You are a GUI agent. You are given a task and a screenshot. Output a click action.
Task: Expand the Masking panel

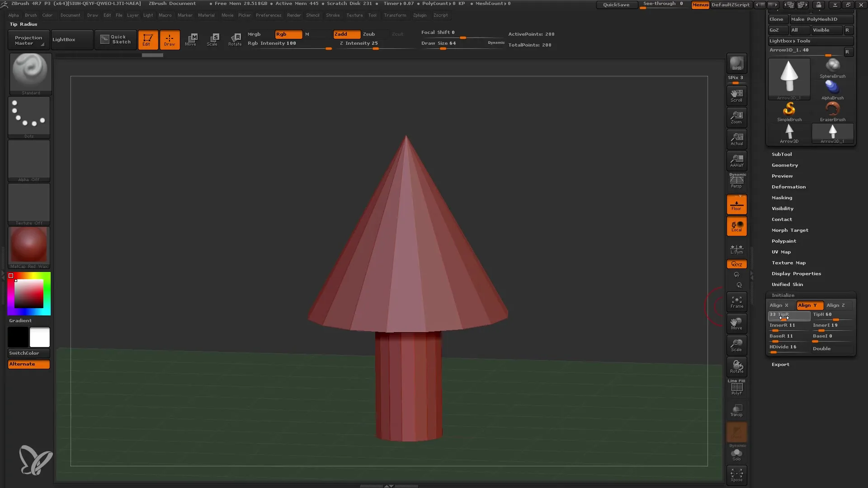click(x=782, y=197)
